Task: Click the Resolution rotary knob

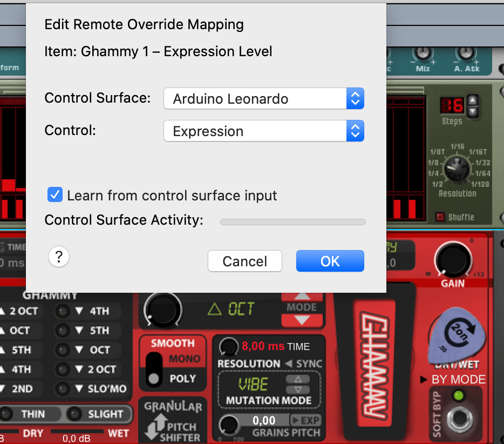Action: click(457, 169)
